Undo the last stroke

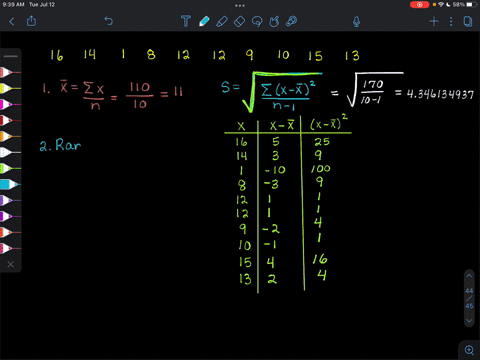coord(109,21)
